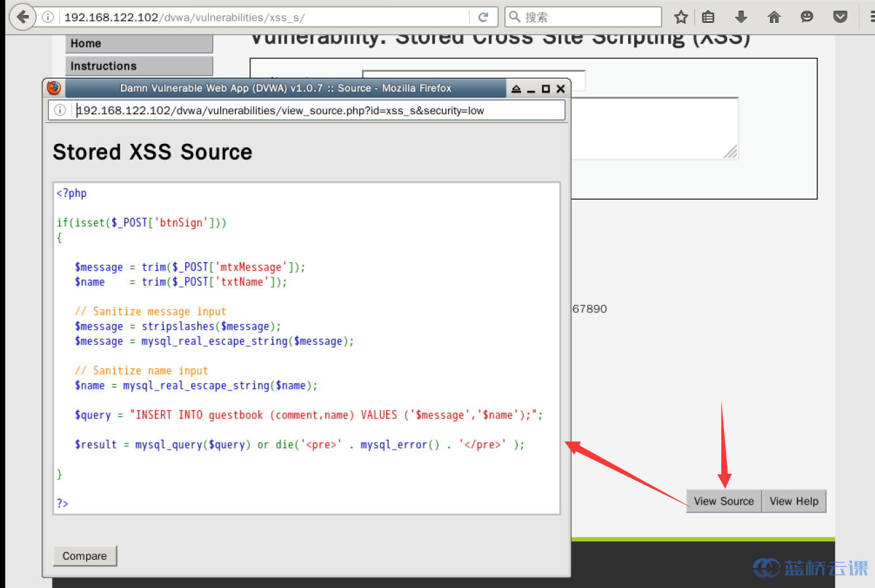This screenshot has height=588, width=875.
Task: Click the Stored XSS Source heading
Action: (152, 152)
